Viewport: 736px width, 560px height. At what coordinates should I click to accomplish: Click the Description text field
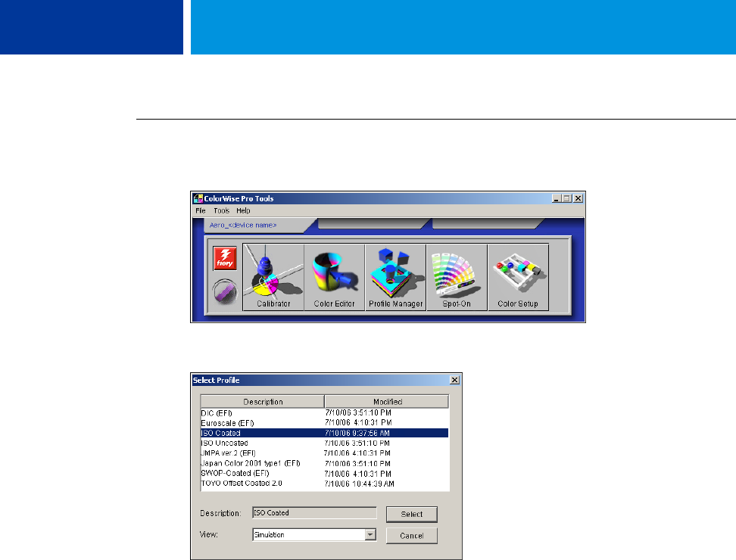click(314, 513)
